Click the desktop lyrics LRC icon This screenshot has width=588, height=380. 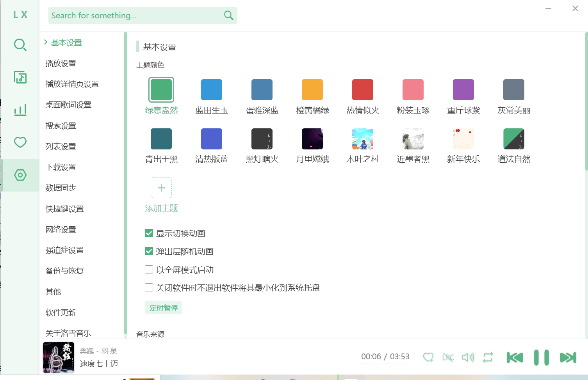coord(448,357)
